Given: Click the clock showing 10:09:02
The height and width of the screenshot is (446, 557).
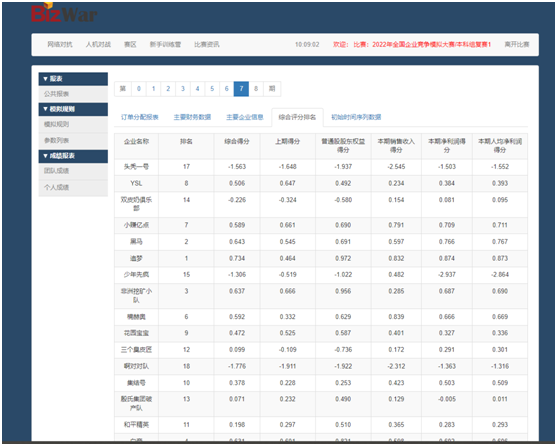Looking at the screenshot, I should [x=307, y=44].
